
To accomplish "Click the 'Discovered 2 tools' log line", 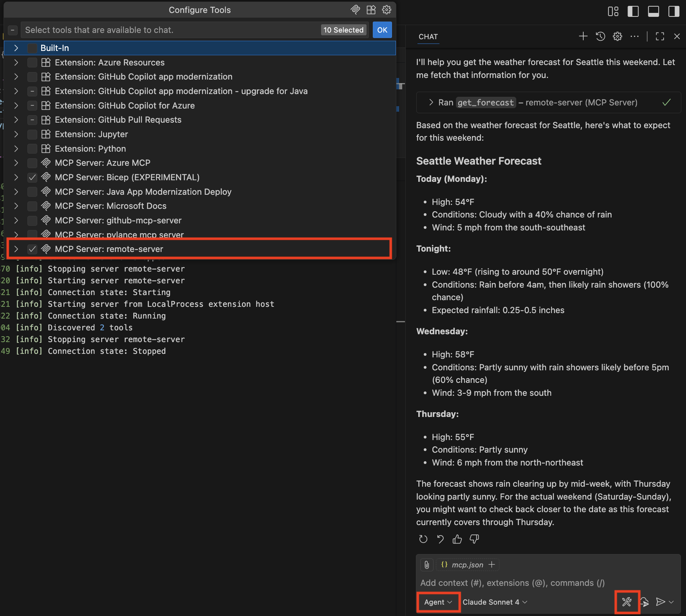I will (74, 328).
